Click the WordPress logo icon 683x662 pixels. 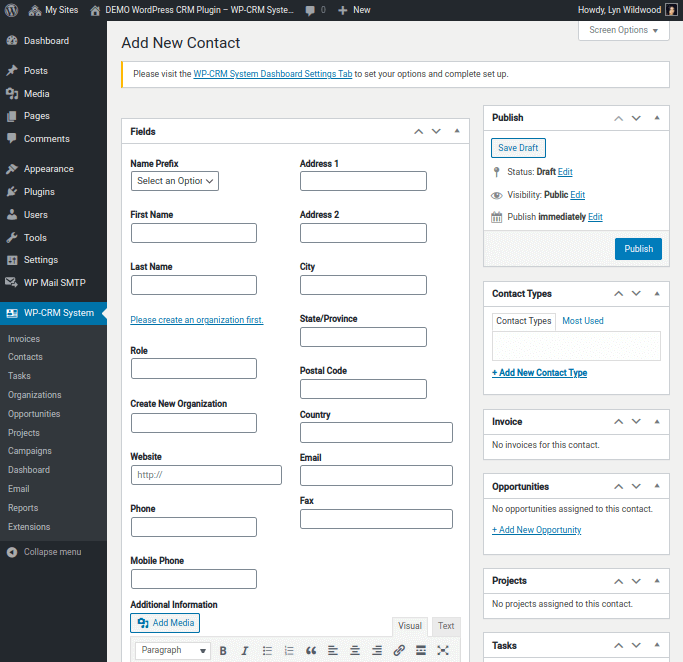[11, 10]
